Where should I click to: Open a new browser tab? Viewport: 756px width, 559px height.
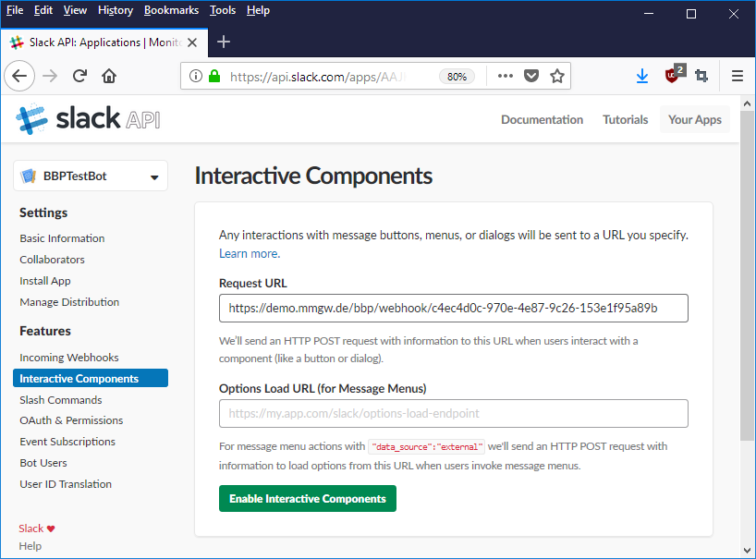click(224, 42)
